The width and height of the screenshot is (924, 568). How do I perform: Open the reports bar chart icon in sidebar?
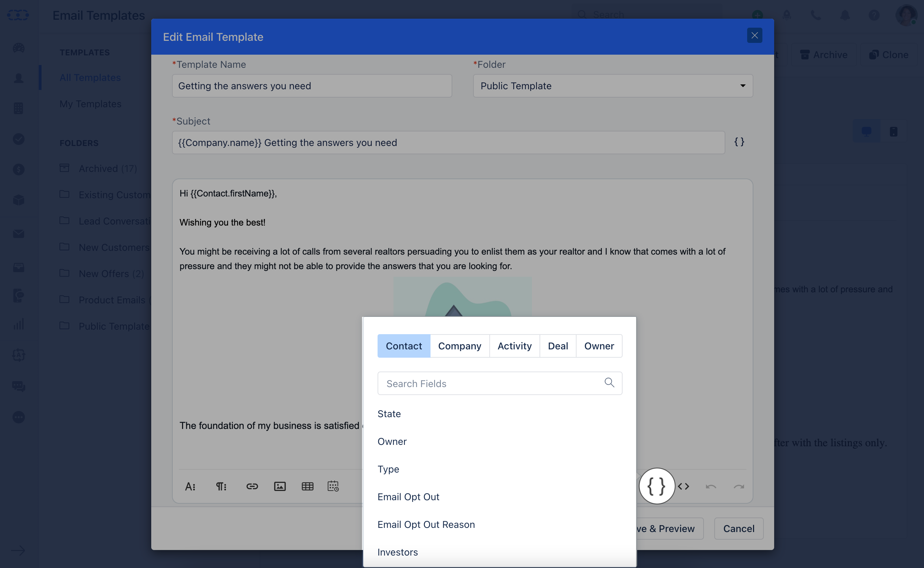pyautogui.click(x=18, y=324)
